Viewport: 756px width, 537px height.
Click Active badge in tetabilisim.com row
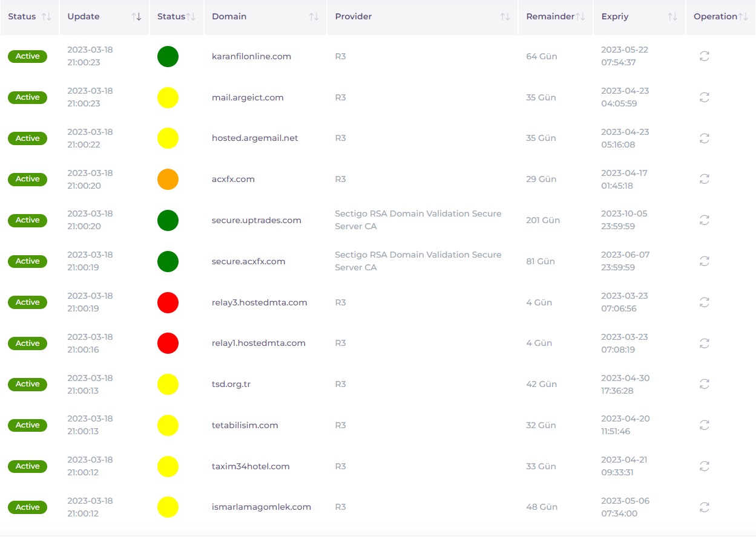[x=27, y=425]
